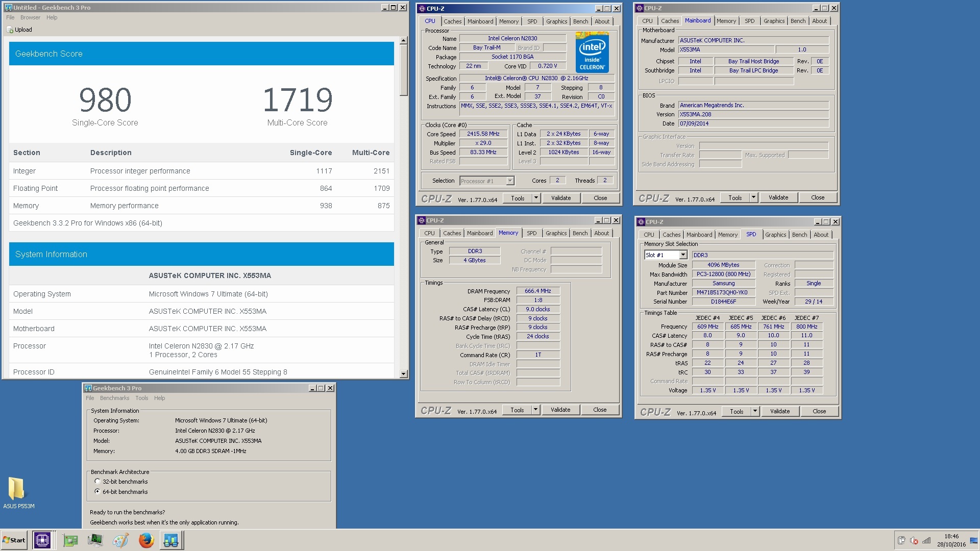
Task: Click the Name field Intel Celeron N2830
Action: pos(512,38)
